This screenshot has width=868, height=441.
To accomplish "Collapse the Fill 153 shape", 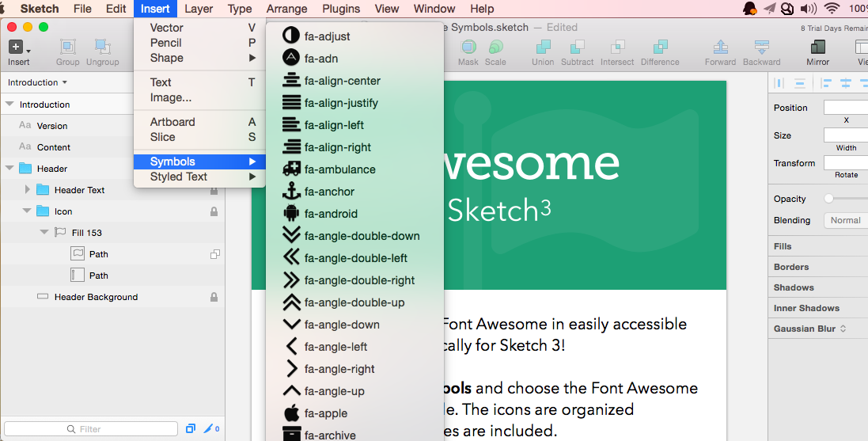I will pos(44,233).
